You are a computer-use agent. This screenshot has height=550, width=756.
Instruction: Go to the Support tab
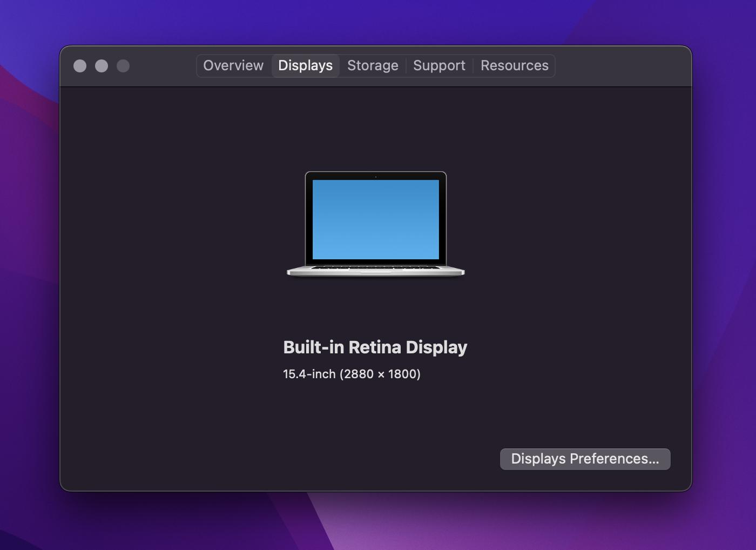click(x=439, y=65)
